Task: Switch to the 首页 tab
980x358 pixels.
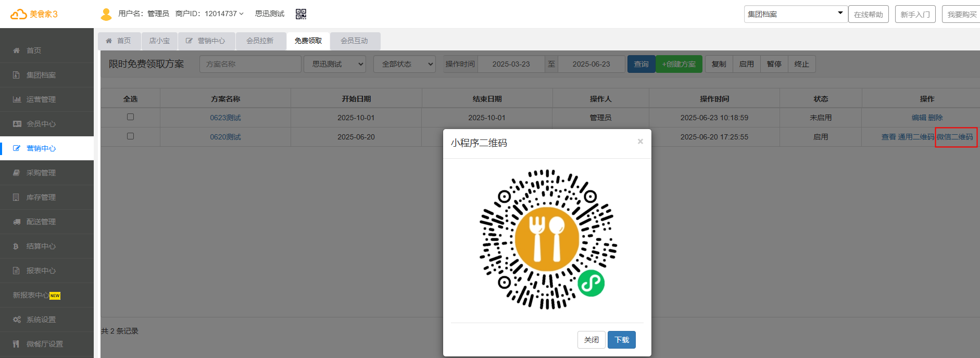Action: click(x=119, y=41)
